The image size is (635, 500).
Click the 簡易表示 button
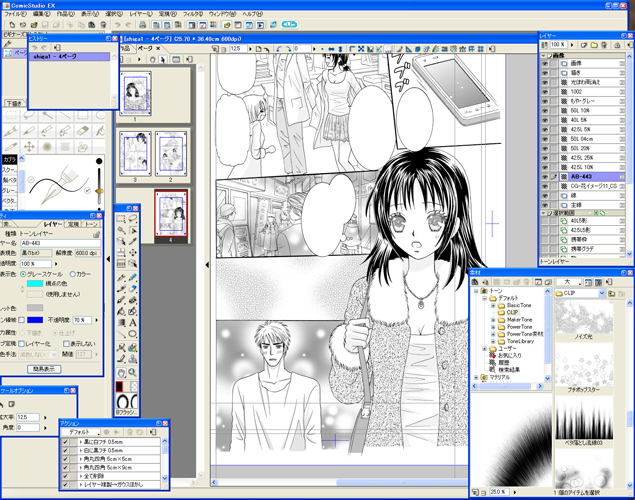point(44,369)
